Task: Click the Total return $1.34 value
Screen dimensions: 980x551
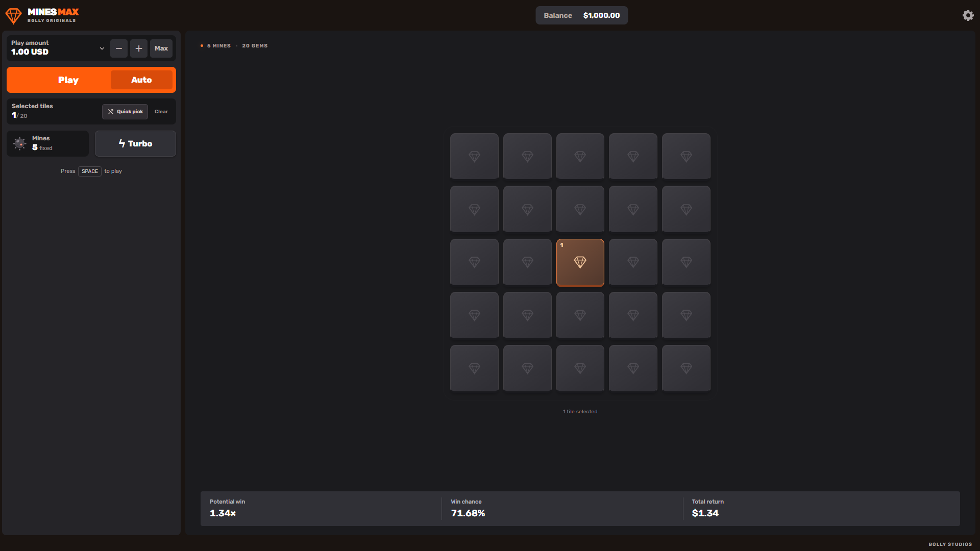Action: point(705,513)
